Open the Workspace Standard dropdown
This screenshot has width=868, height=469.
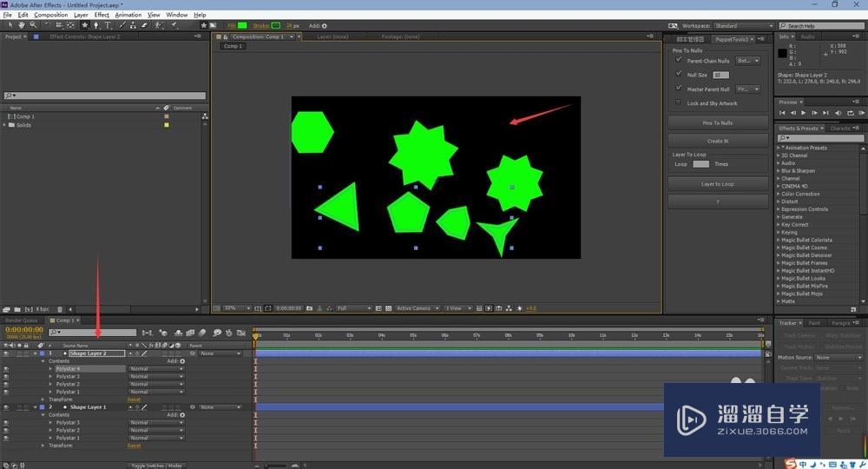(744, 26)
